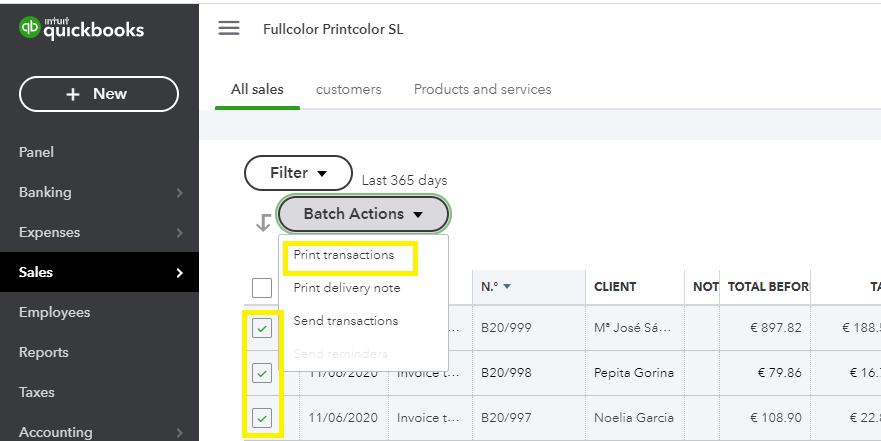Image resolution: width=881 pixels, height=441 pixels.
Task: Select Send transactions menu entry
Action: [346, 321]
